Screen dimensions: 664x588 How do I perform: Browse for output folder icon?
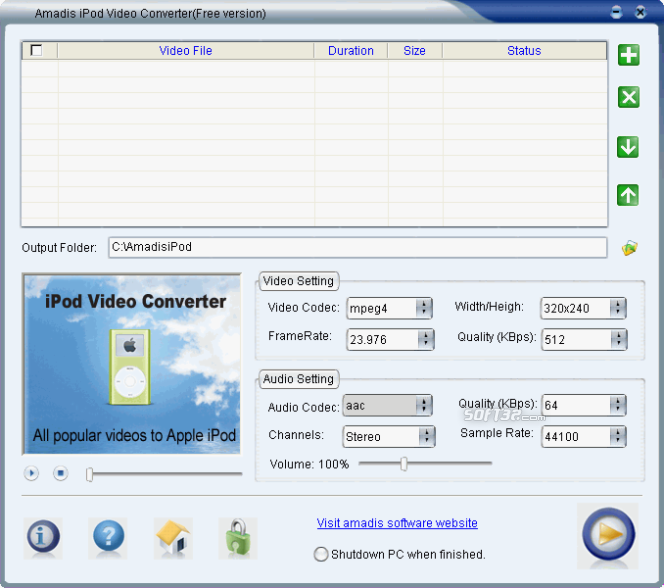click(x=630, y=248)
